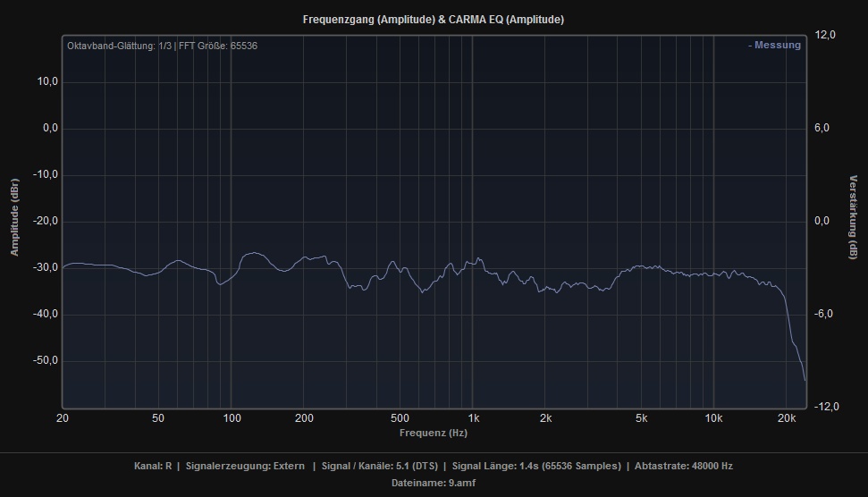Click the Frequenz (Hz) axis title

click(x=434, y=433)
